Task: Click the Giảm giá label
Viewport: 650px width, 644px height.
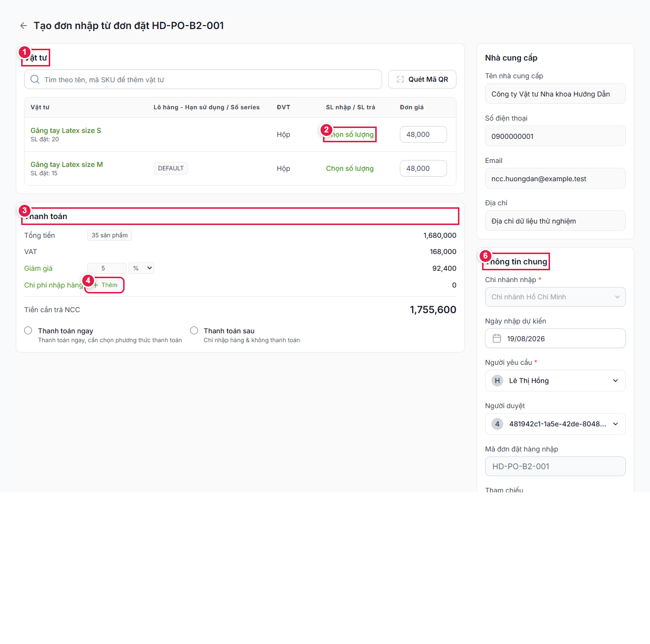Action: (x=38, y=268)
